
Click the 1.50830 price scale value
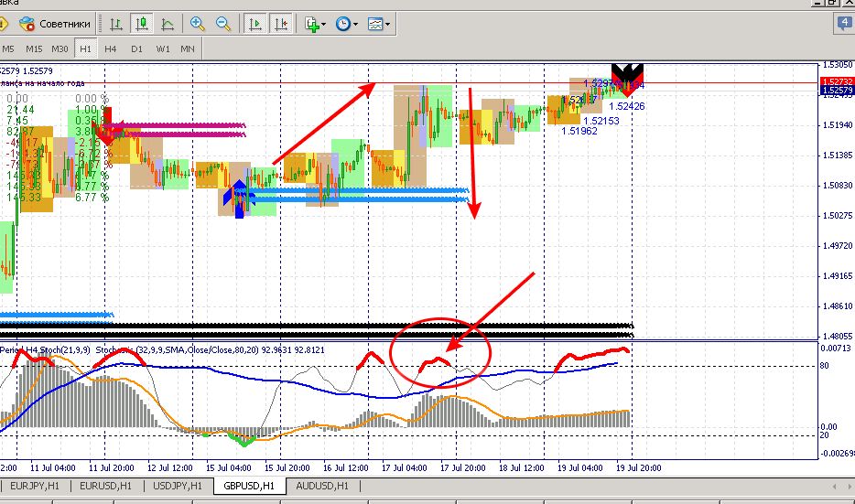837,186
